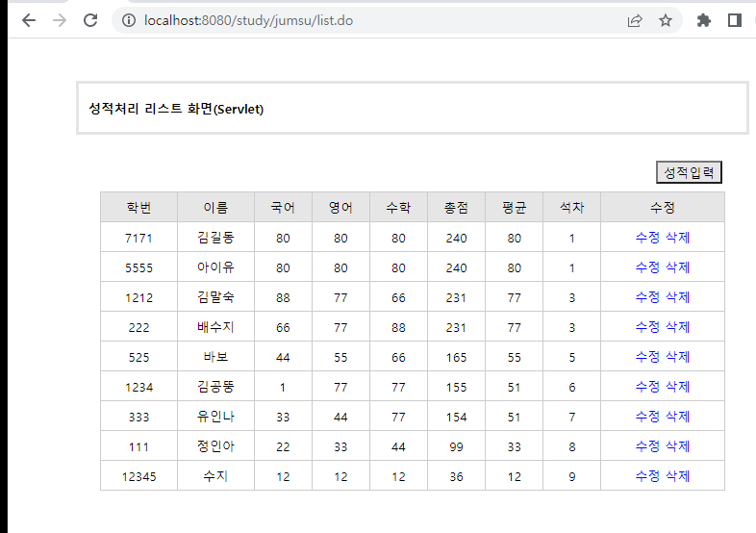Click student number 111 cell
Image resolution: width=756 pixels, height=533 pixels.
(139, 447)
